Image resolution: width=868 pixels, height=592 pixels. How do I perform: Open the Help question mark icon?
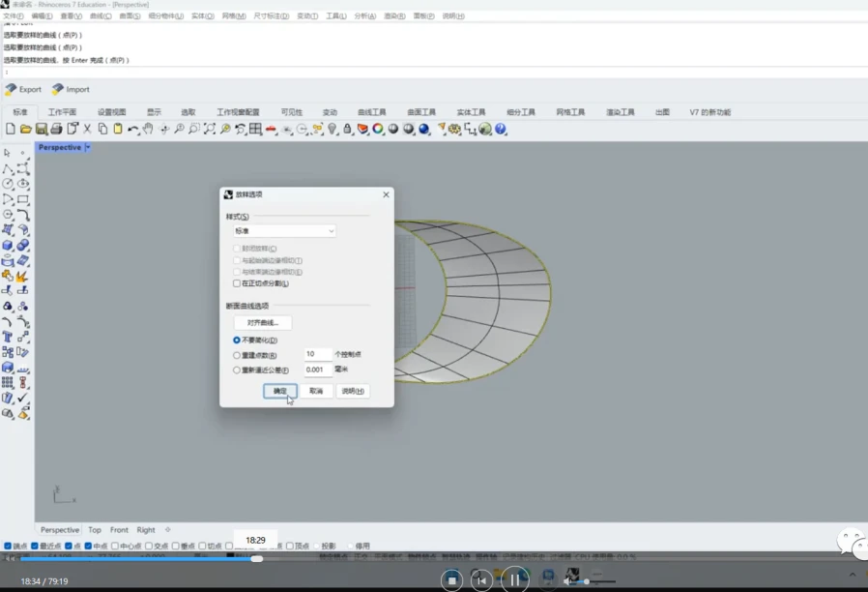pos(501,129)
